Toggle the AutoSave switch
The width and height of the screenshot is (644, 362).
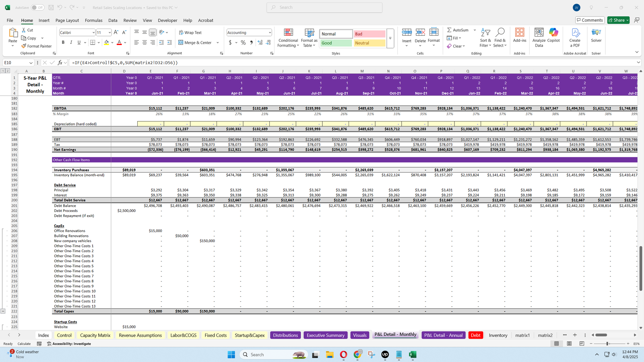(37, 8)
